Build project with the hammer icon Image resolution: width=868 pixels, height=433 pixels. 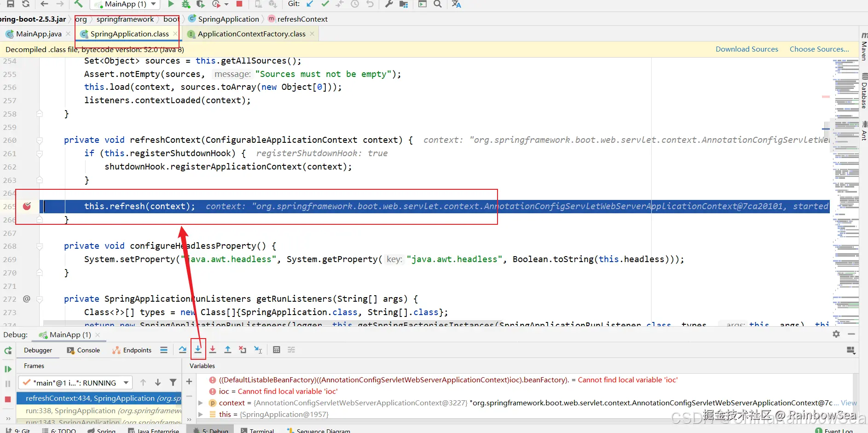tap(79, 4)
